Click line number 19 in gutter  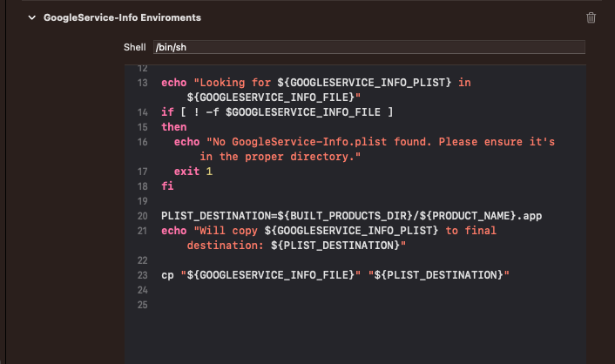coord(142,201)
